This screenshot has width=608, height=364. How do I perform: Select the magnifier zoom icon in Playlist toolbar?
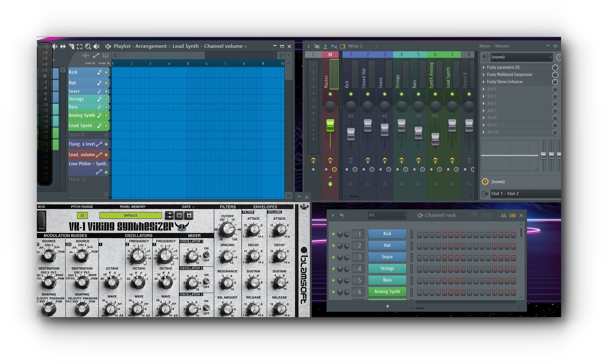click(88, 46)
